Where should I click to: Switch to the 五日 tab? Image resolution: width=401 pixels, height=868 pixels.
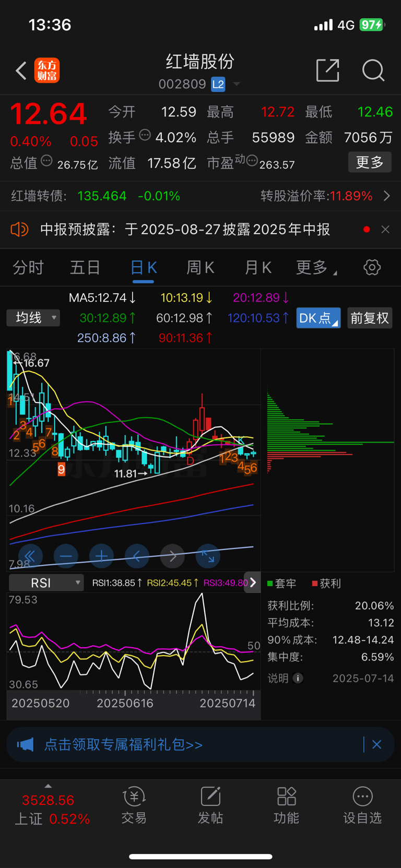pyautogui.click(x=85, y=268)
